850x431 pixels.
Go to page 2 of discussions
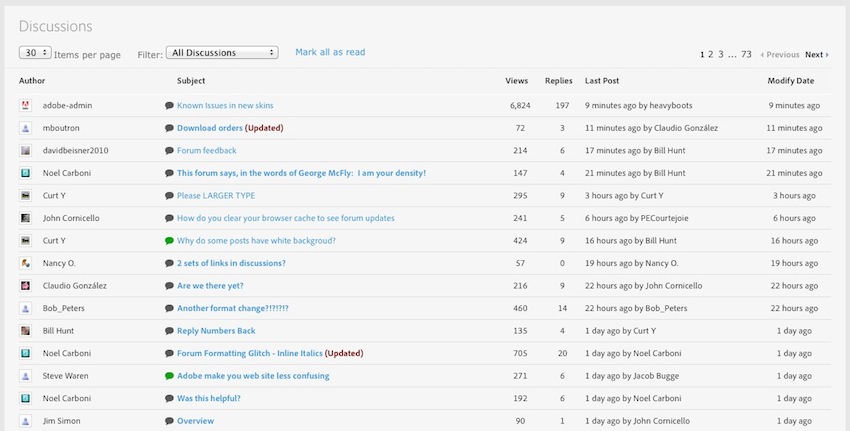[710, 54]
